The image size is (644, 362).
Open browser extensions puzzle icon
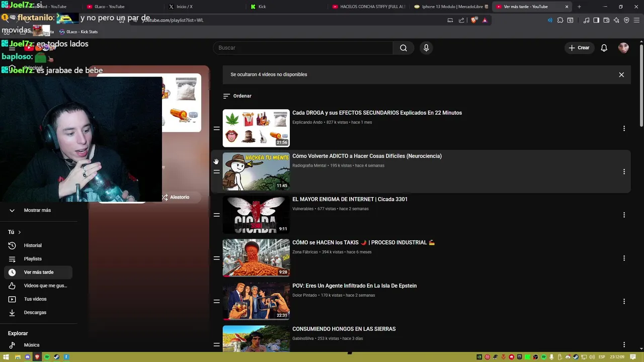[560, 20]
